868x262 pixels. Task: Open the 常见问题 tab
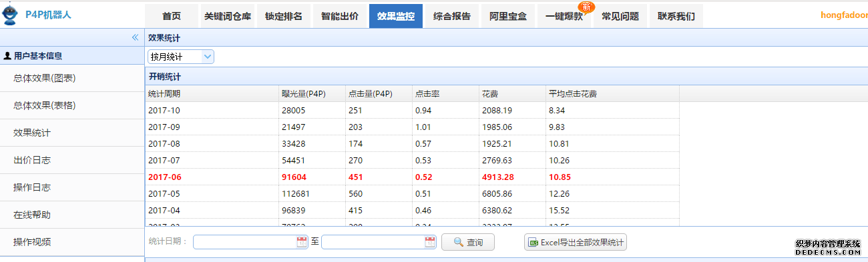click(x=620, y=16)
